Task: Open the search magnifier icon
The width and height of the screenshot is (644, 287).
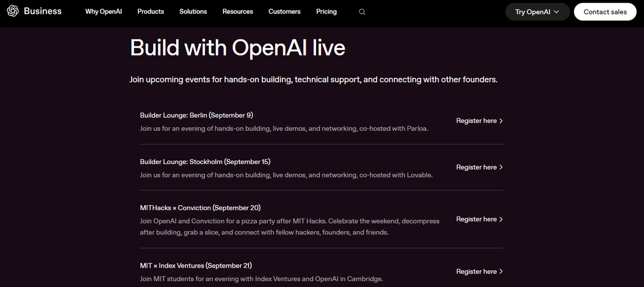Action: (x=362, y=12)
